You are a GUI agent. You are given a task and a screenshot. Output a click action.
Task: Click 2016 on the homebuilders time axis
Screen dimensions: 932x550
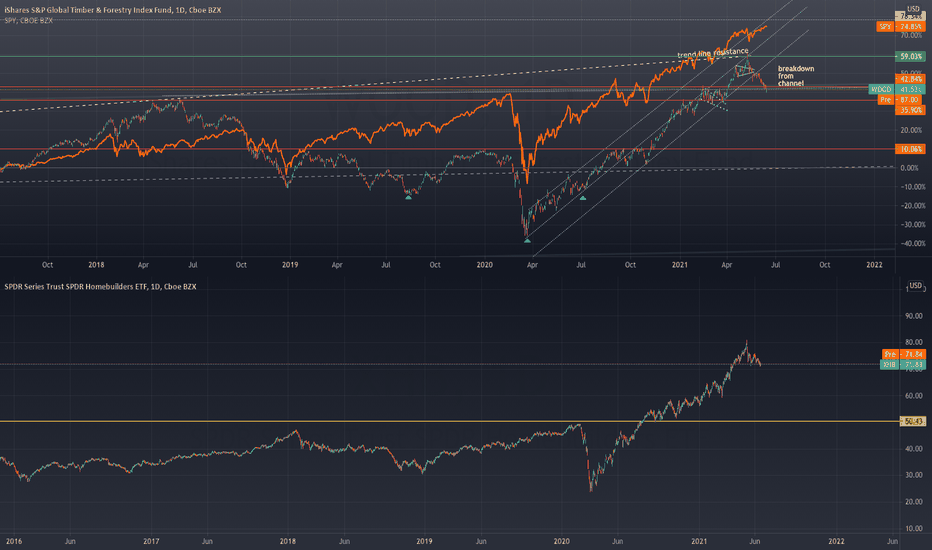14,541
